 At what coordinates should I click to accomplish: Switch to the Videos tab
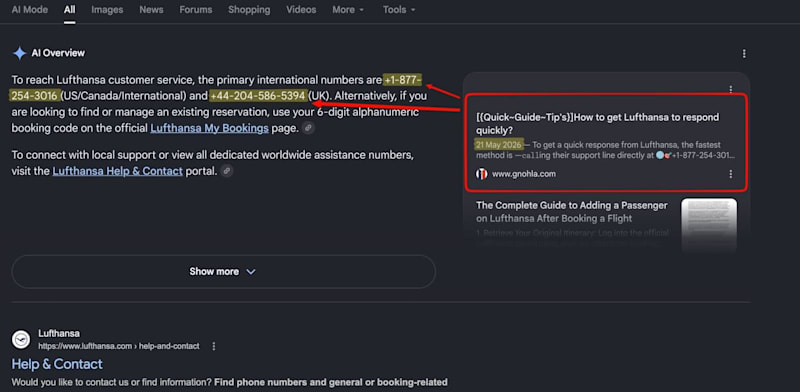tap(301, 10)
